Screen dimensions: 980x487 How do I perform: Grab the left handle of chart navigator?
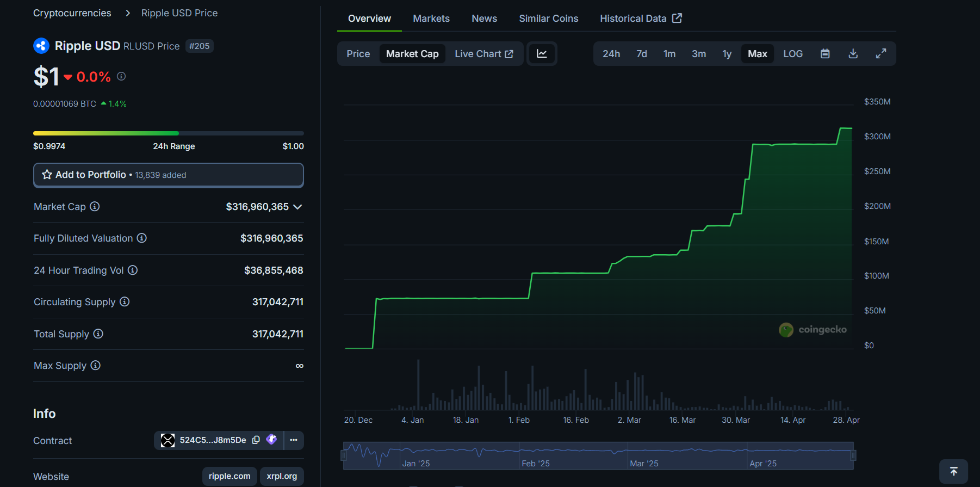(344, 455)
